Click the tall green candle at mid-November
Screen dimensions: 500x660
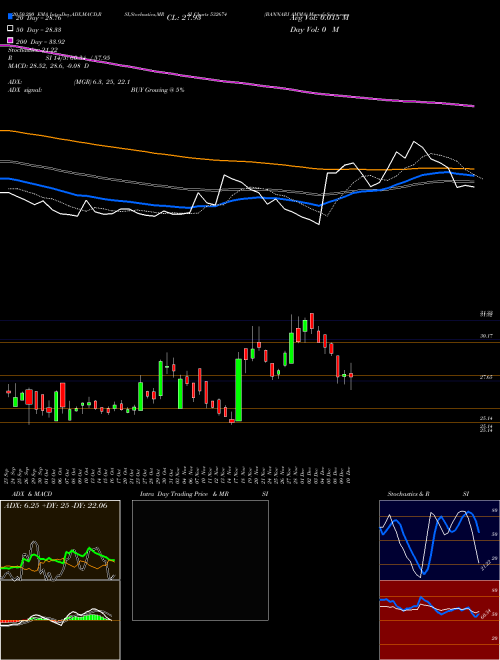point(239,390)
